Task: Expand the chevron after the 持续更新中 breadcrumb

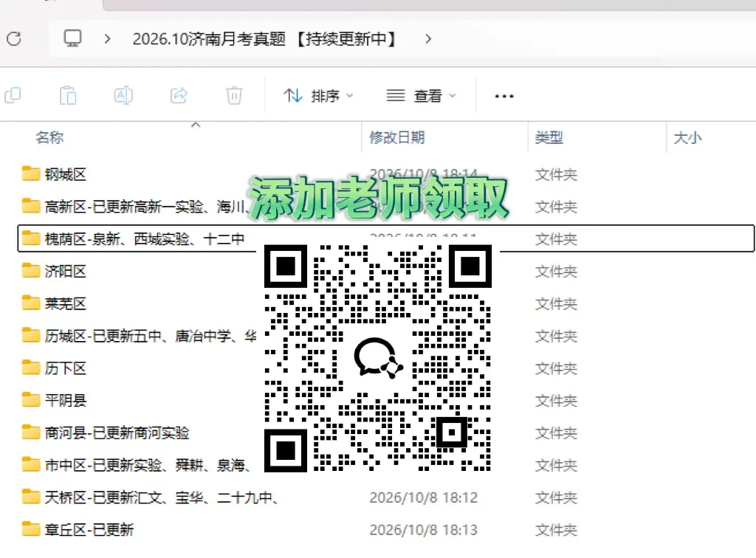Action: (428, 38)
